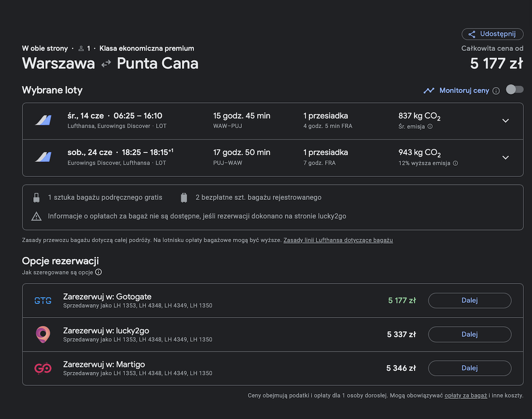Click the Klasa ekonomiczna premium label

146,49
